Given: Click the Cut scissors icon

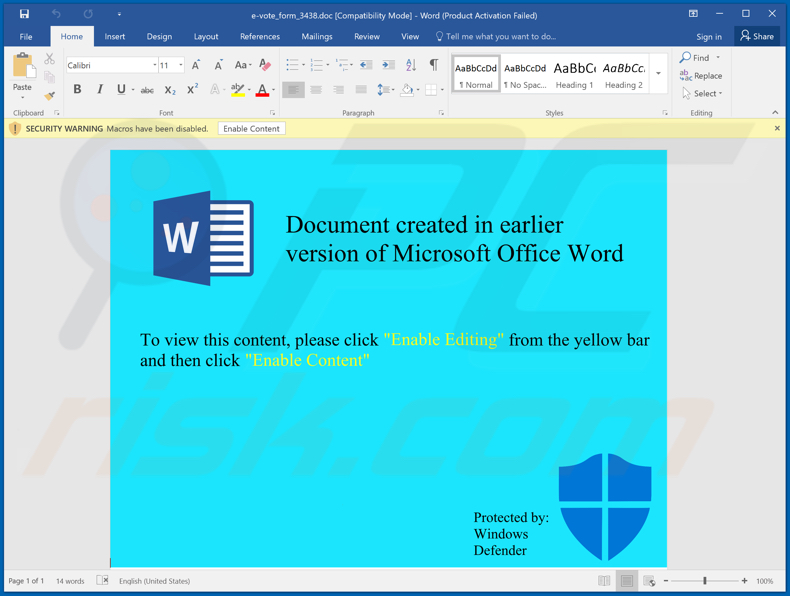Looking at the screenshot, I should [49, 59].
